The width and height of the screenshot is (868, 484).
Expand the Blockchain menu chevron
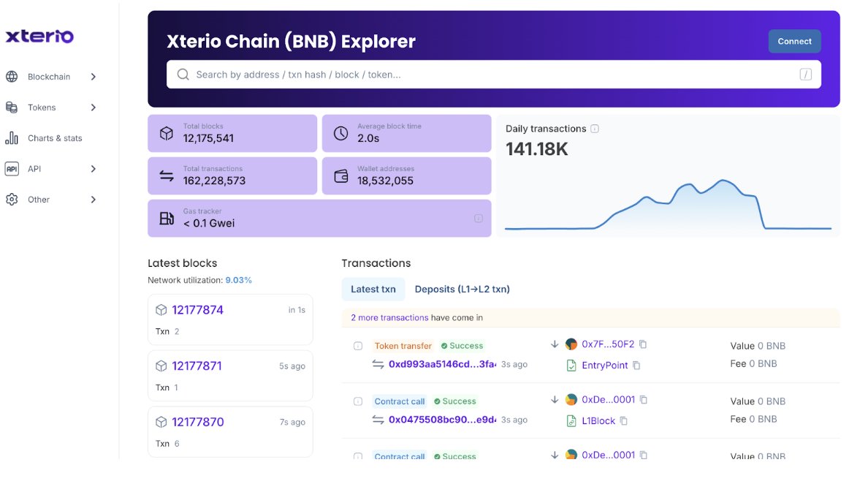94,77
